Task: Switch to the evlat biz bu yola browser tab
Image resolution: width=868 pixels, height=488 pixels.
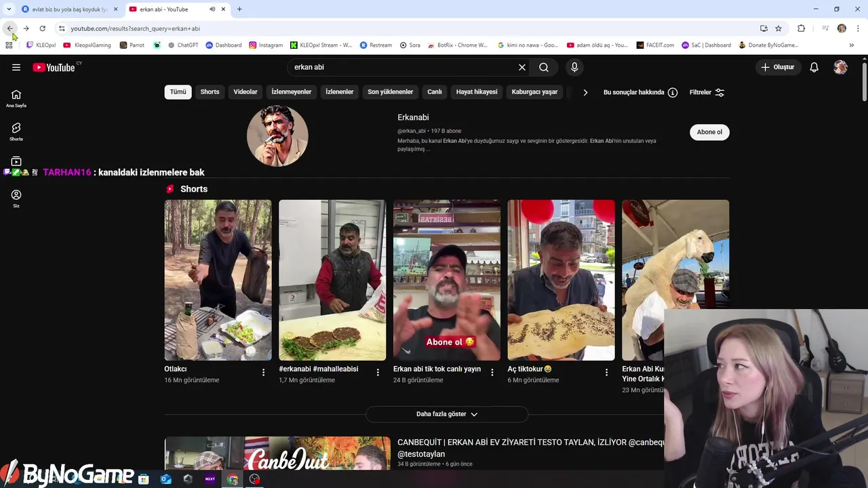Action: pos(70,9)
